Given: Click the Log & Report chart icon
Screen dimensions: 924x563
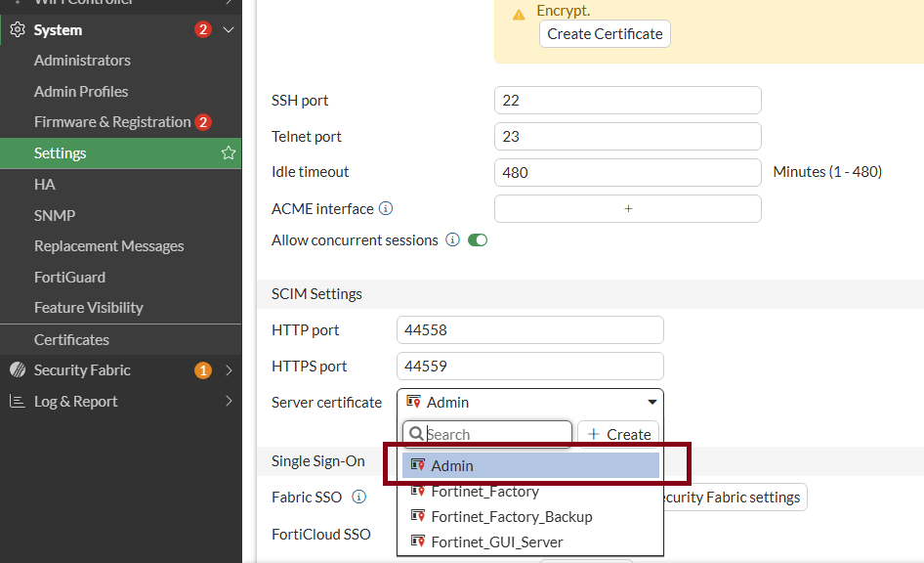Looking at the screenshot, I should (18, 402).
